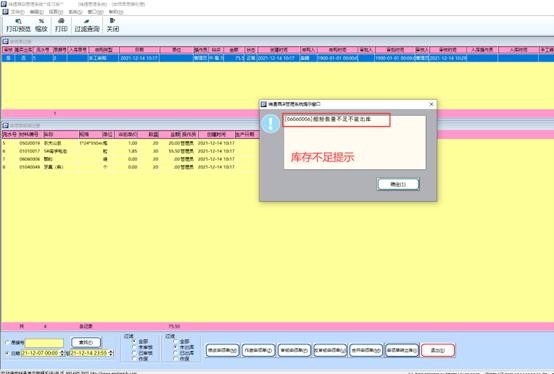Click the 查询 search button
Image resolution: width=554 pixels, height=374 pixels.
coord(86,342)
